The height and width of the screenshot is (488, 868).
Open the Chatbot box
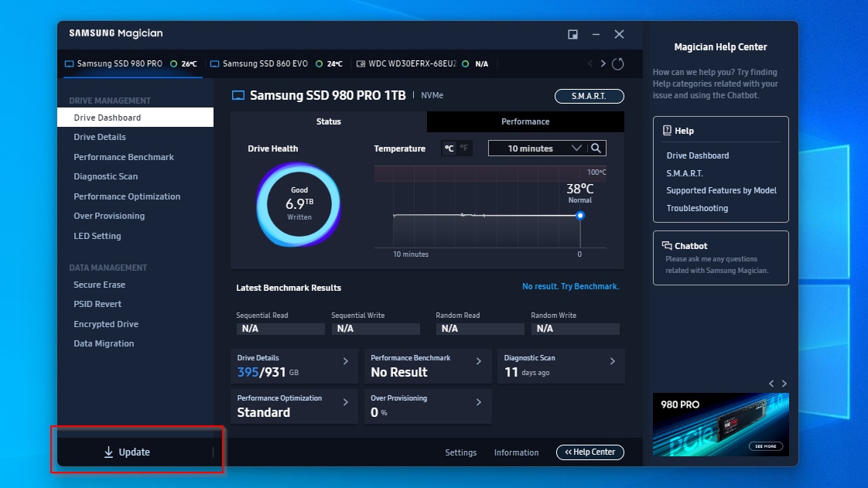tap(720, 258)
